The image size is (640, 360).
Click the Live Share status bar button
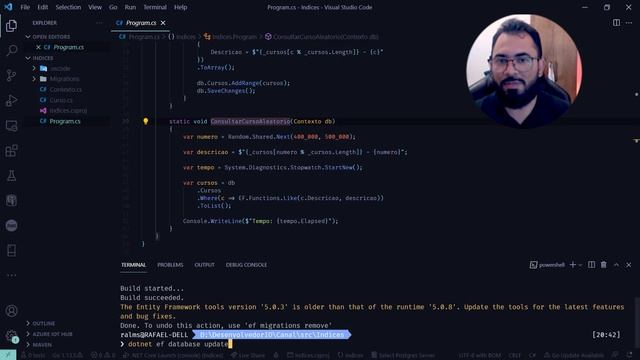(x=248, y=356)
